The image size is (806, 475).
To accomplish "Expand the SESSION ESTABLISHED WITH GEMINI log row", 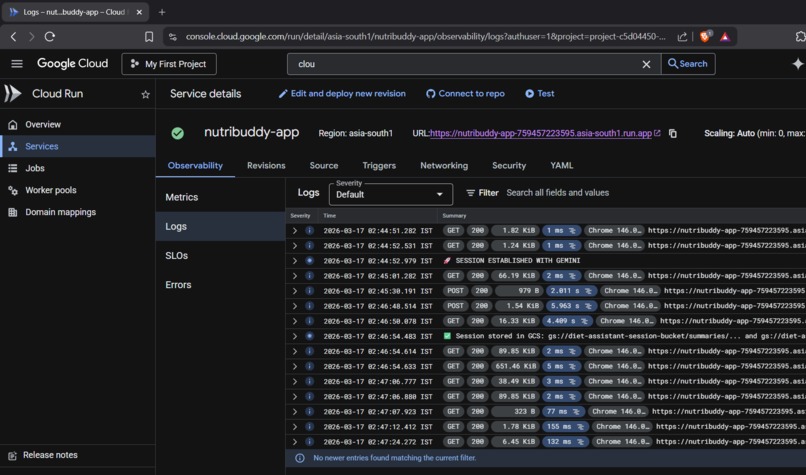I will tap(295, 261).
